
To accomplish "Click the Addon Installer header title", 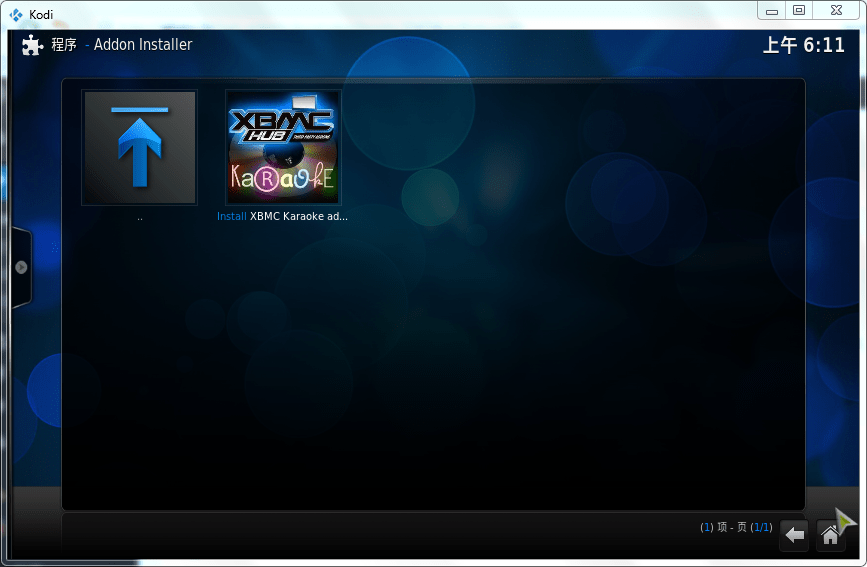I will pyautogui.click(x=143, y=45).
